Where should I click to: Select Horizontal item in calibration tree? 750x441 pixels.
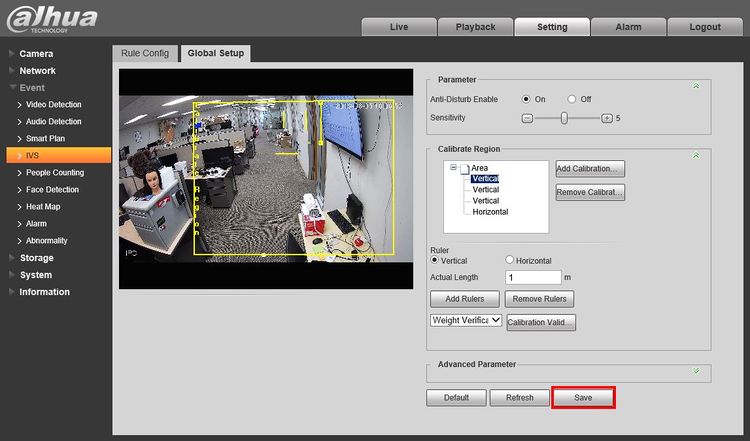pyautogui.click(x=490, y=212)
